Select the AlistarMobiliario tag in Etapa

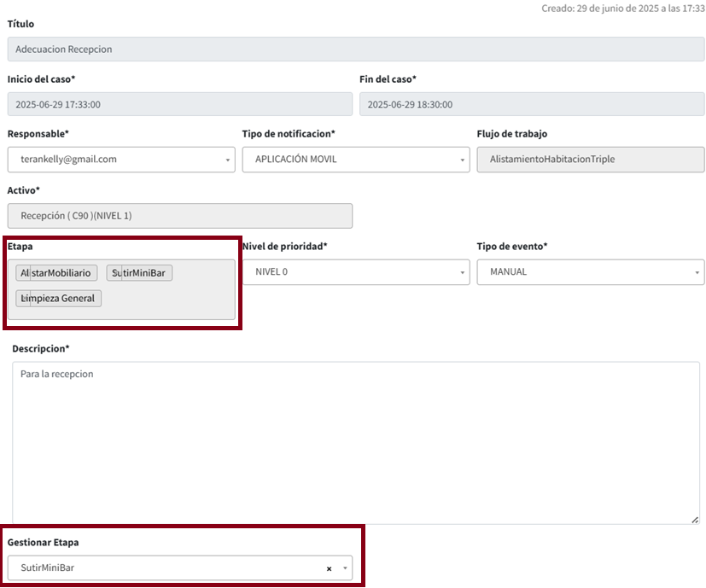[56, 273]
